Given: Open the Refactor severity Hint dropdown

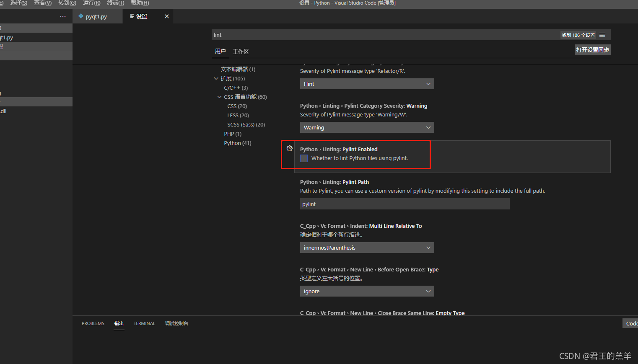Looking at the screenshot, I should (x=367, y=84).
